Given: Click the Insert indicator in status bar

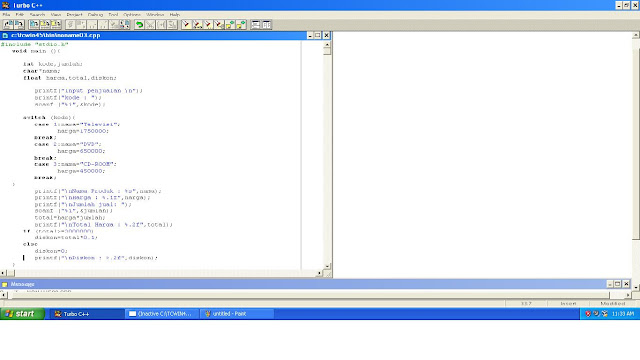Looking at the screenshot, I should (x=568, y=303).
